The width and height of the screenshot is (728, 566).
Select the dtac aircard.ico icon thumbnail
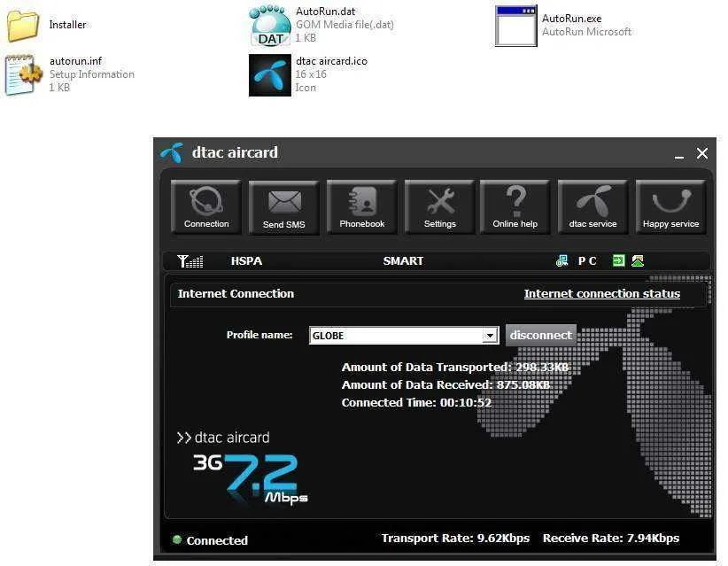coord(270,75)
